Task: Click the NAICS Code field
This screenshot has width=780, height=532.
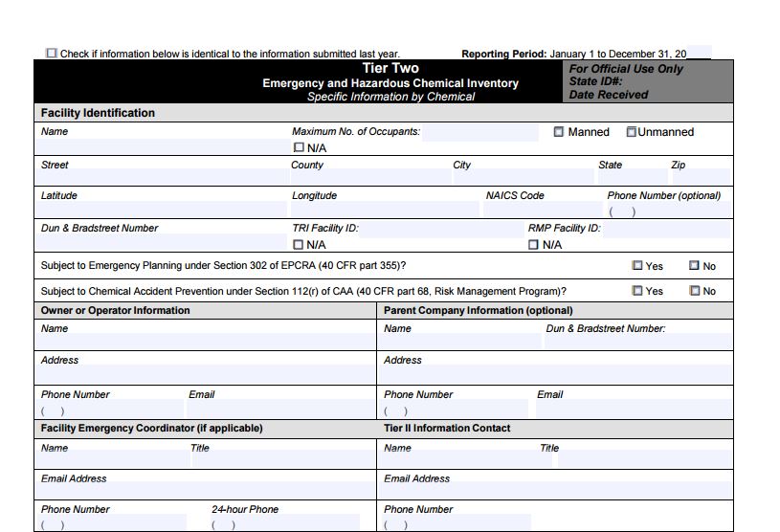Action: click(x=543, y=209)
